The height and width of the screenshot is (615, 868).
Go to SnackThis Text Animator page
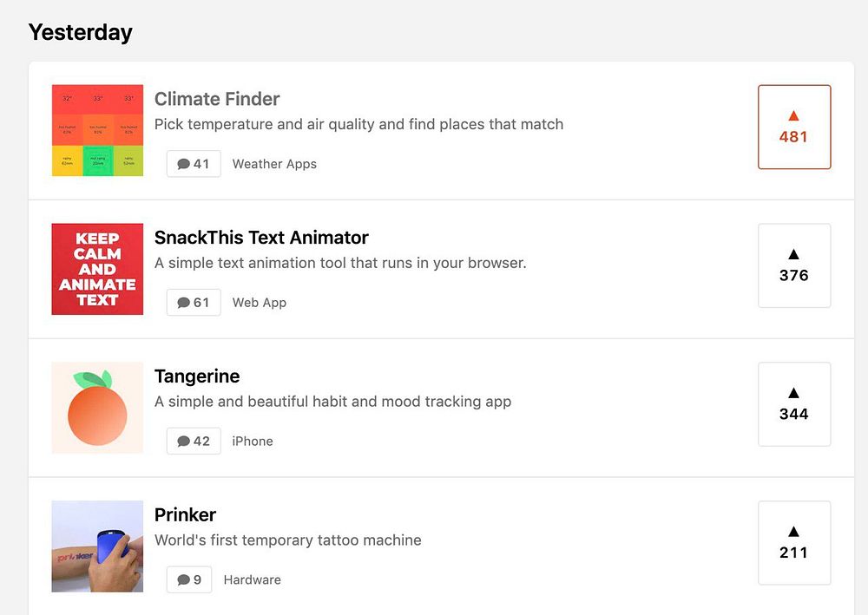coord(261,238)
